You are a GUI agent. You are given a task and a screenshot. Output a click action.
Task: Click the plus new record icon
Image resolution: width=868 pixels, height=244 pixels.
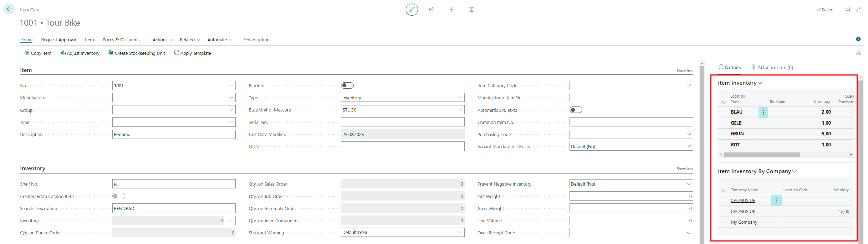click(451, 9)
